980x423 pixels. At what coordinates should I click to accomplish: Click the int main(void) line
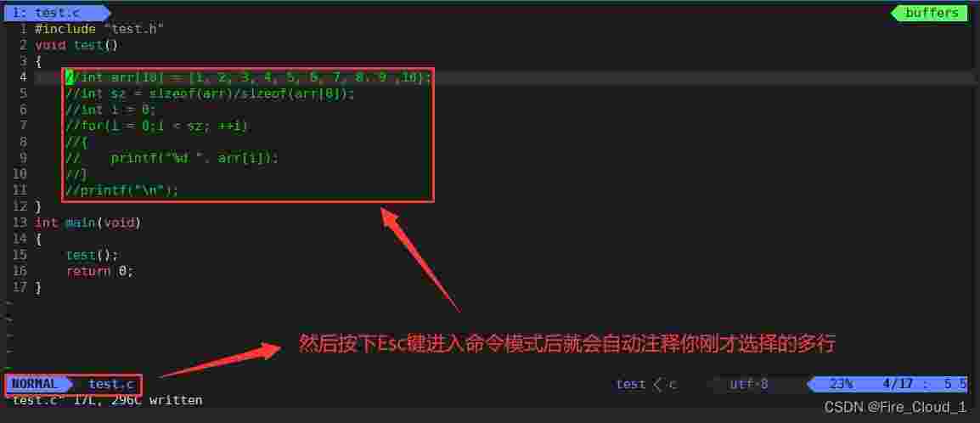click(x=88, y=223)
